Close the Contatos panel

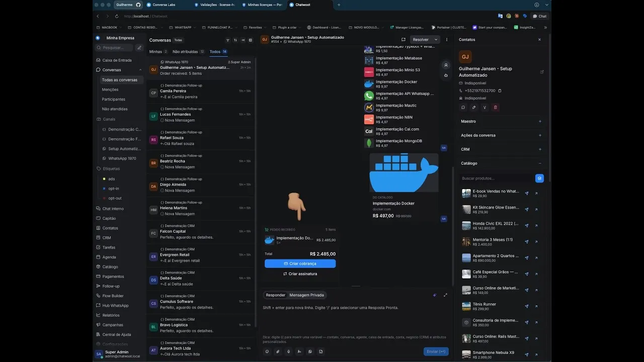[x=539, y=40]
